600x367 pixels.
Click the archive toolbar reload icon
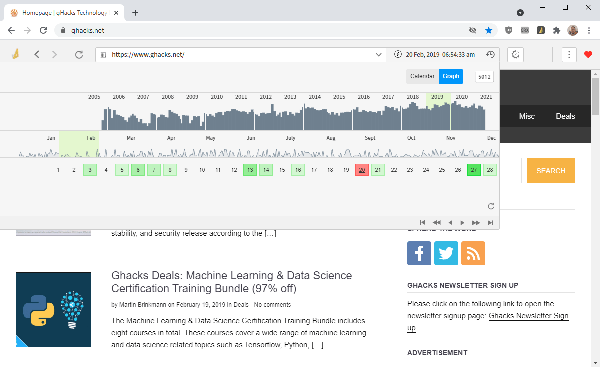click(x=79, y=55)
